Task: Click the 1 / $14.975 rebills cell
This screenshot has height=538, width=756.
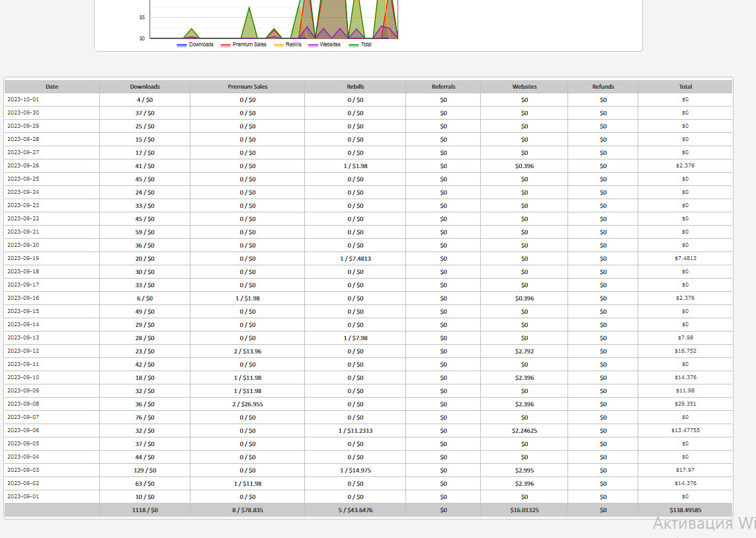Action: [355, 471]
